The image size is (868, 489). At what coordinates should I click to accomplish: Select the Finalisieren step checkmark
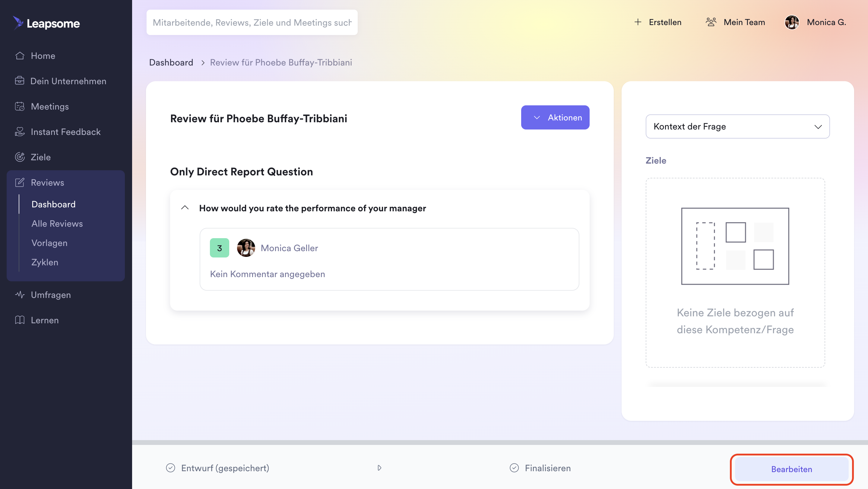pos(514,468)
